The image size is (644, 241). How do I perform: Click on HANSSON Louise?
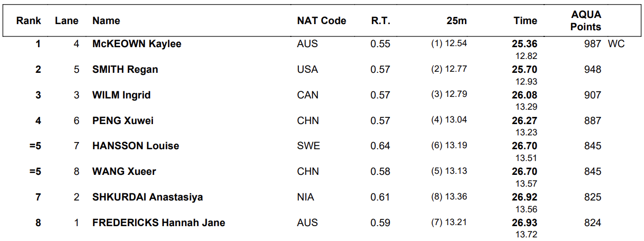coord(136,146)
